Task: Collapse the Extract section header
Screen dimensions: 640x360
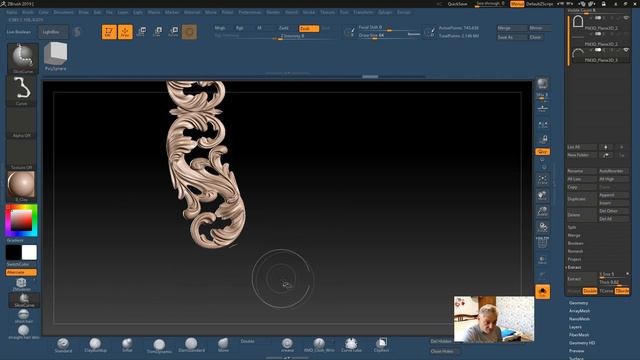Action: click(x=574, y=267)
